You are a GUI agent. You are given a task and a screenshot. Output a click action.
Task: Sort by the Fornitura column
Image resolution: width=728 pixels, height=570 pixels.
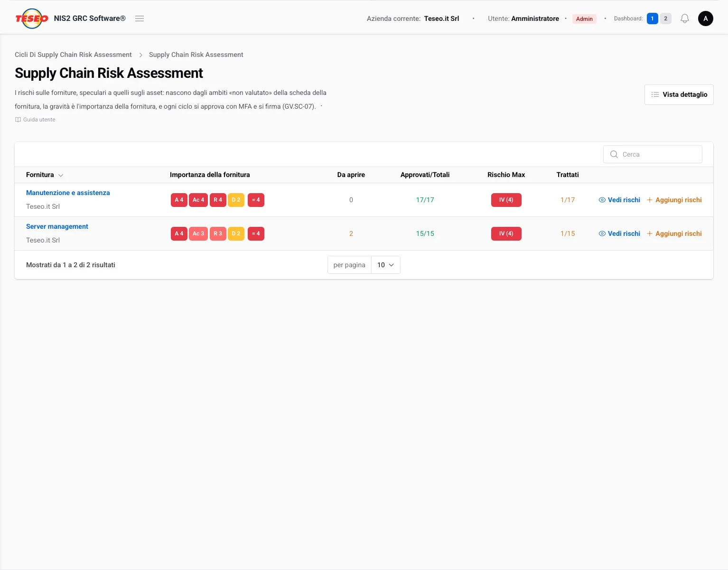point(45,175)
